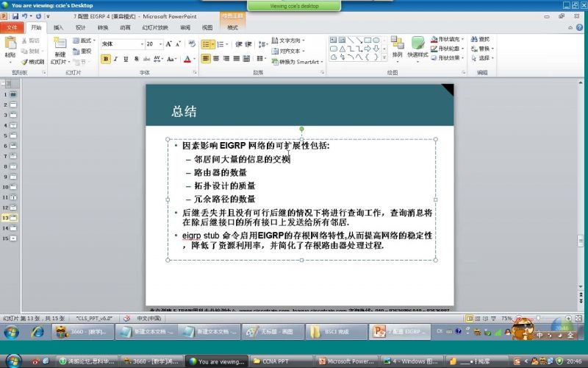The image size is (588, 368).
Task: Toggle the Normal view button in status bar
Action: pos(470,319)
